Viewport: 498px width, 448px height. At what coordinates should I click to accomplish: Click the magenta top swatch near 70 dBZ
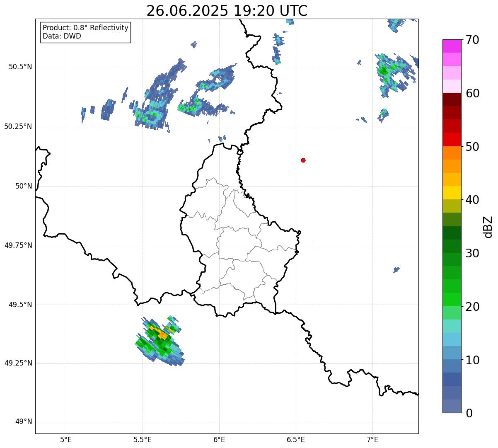(x=452, y=46)
